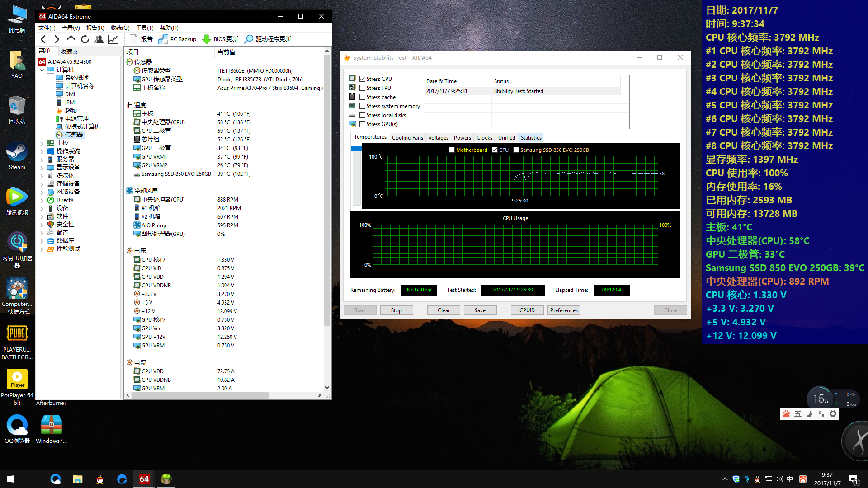Switch to 收藏夹 favorites tab

tap(69, 52)
